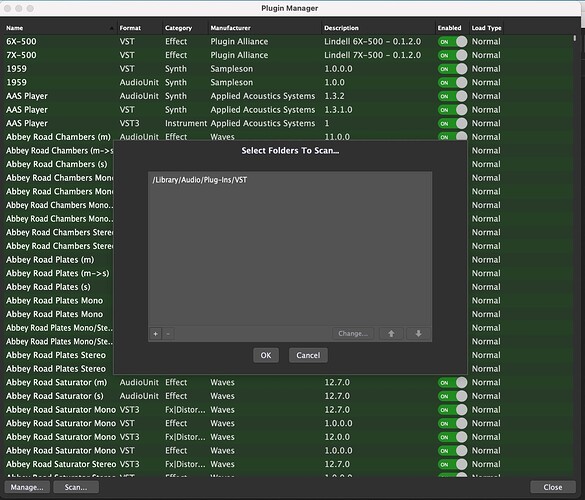
Task: Toggle Abbey Road Saturator (m) enabled switch
Action: [452, 382]
